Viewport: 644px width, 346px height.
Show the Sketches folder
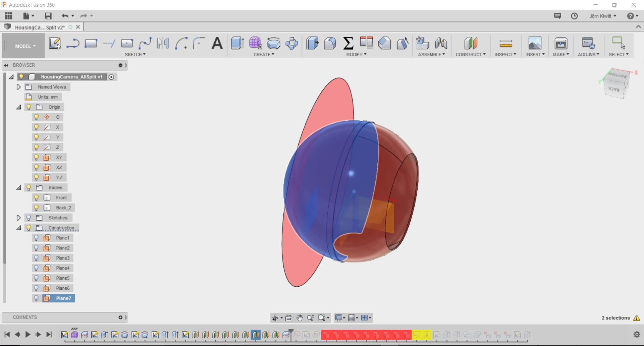click(29, 218)
